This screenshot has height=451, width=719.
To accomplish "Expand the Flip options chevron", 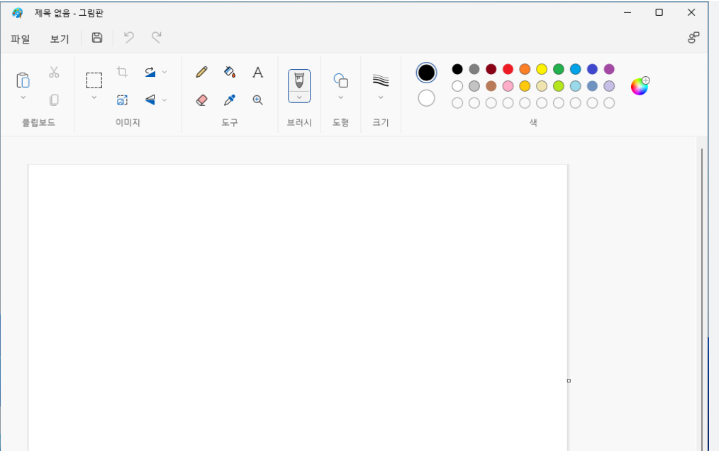I will point(165,100).
